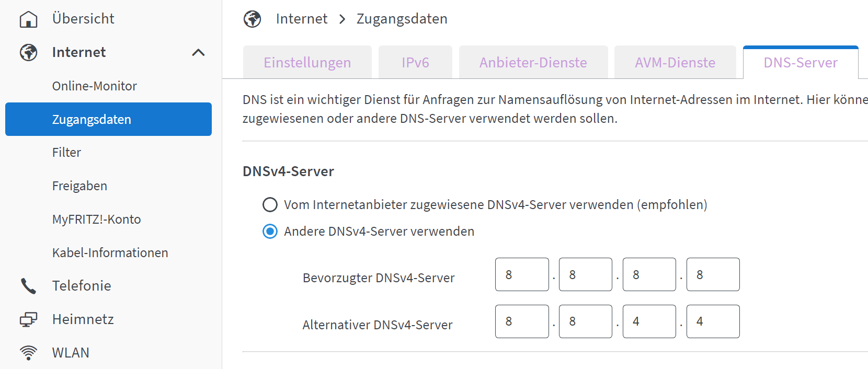The image size is (868, 369).
Task: Click third octet of preferred DNSv4 server
Action: (649, 274)
